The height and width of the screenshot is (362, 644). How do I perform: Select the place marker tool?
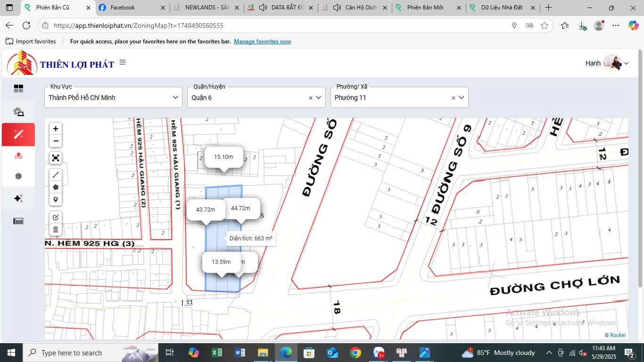coord(56,199)
